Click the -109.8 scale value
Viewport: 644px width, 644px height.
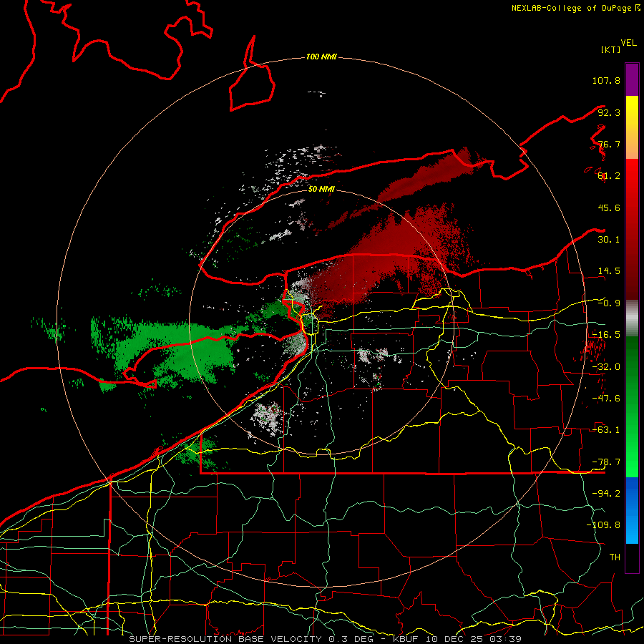(x=603, y=525)
